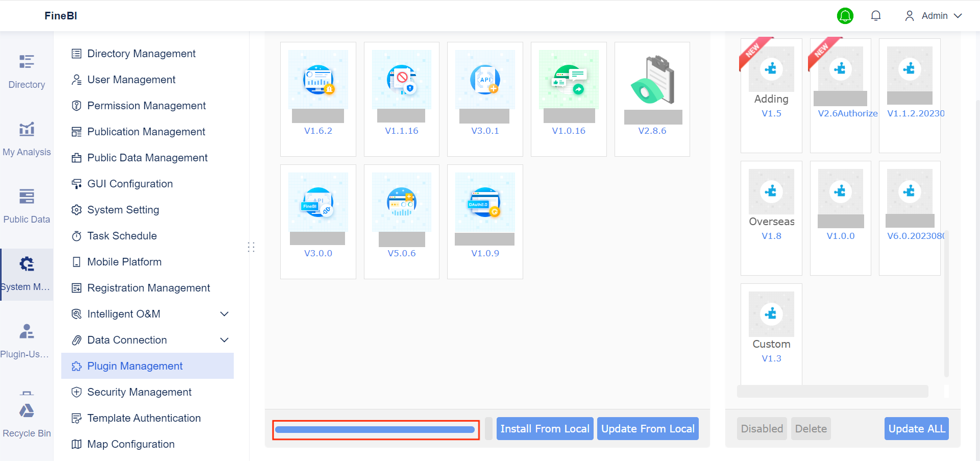Open the Recycle Bin from the sidebar

[27, 419]
